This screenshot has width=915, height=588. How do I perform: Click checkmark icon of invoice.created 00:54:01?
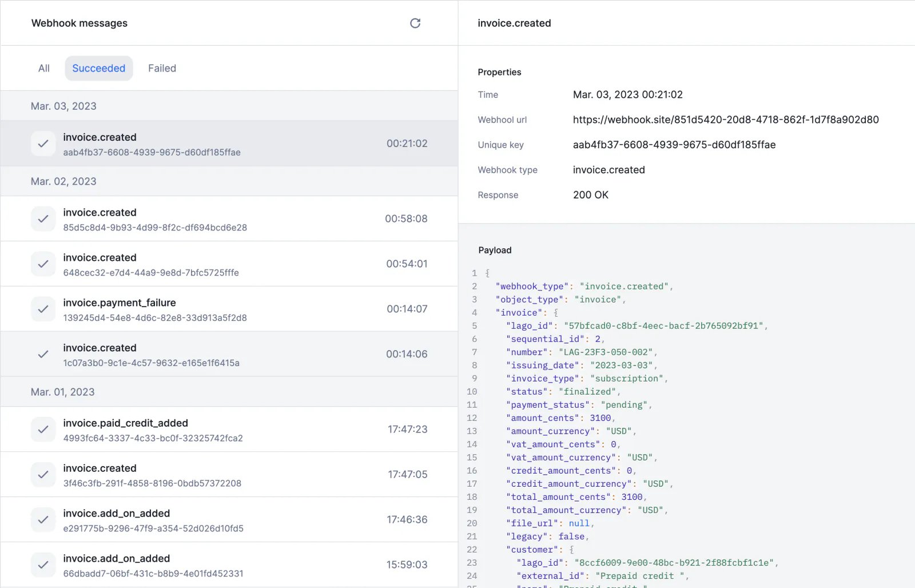pyautogui.click(x=43, y=264)
